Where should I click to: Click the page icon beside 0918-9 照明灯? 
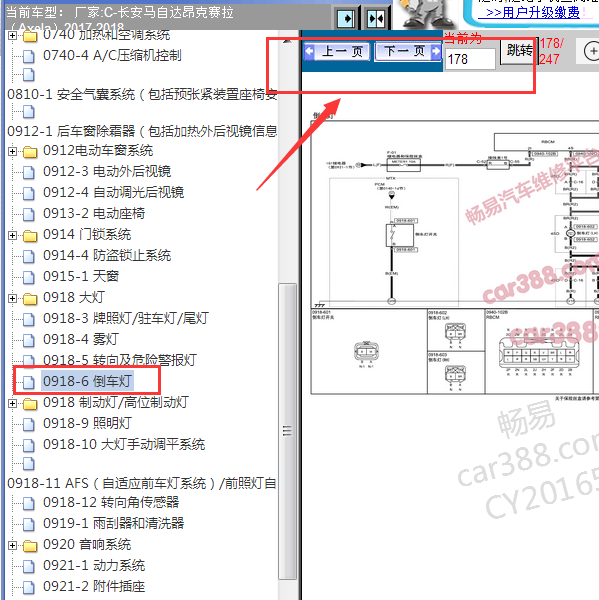coord(29,424)
